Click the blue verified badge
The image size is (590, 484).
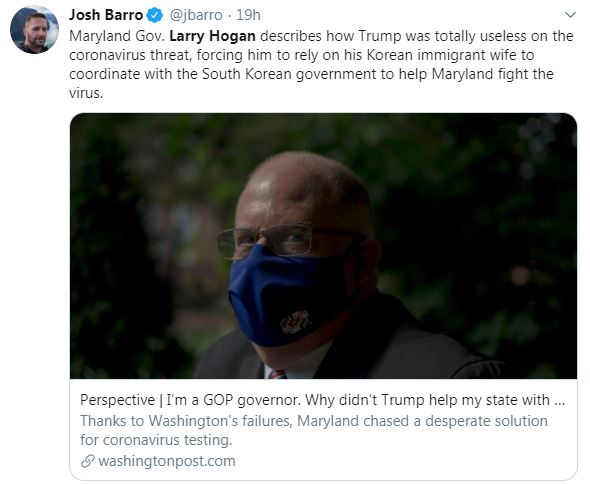154,15
